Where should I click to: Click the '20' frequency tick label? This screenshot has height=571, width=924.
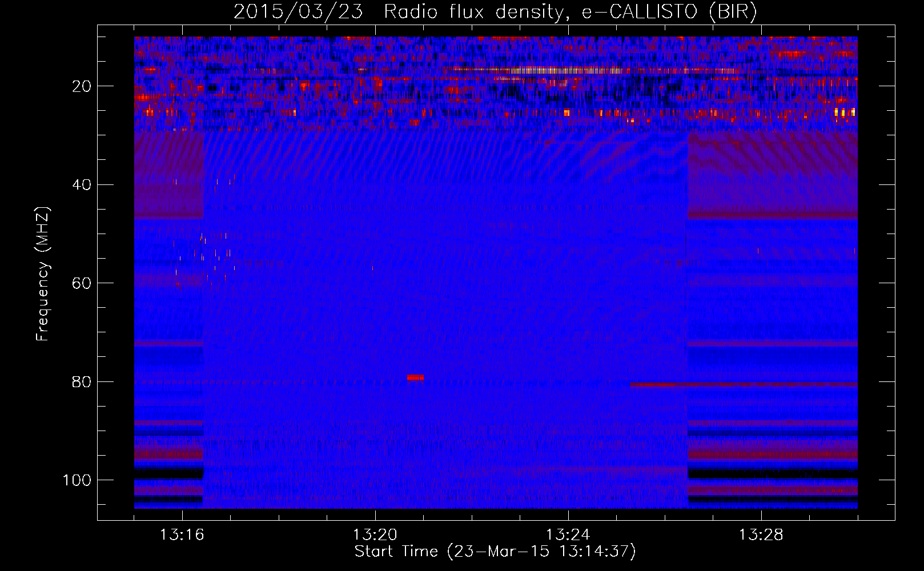pos(82,86)
